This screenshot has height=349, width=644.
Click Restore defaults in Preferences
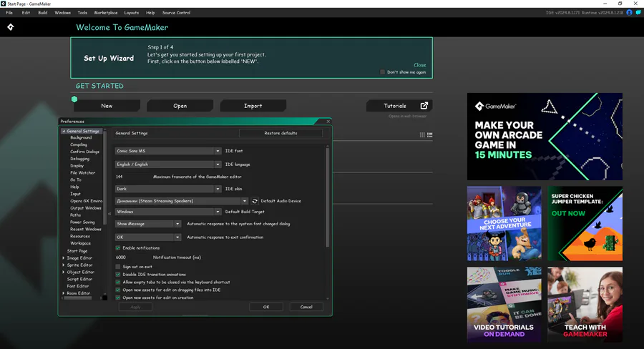click(281, 133)
